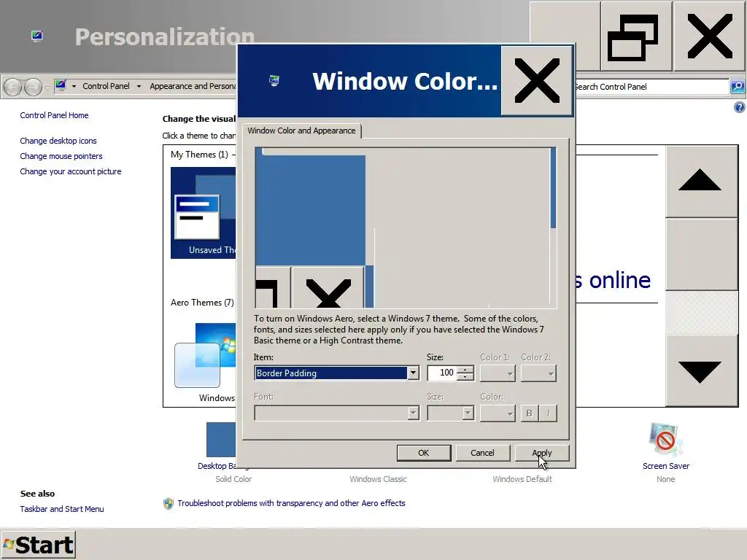This screenshot has width=747, height=560.
Task: Click the Size input field showing 100
Action: [x=443, y=373]
